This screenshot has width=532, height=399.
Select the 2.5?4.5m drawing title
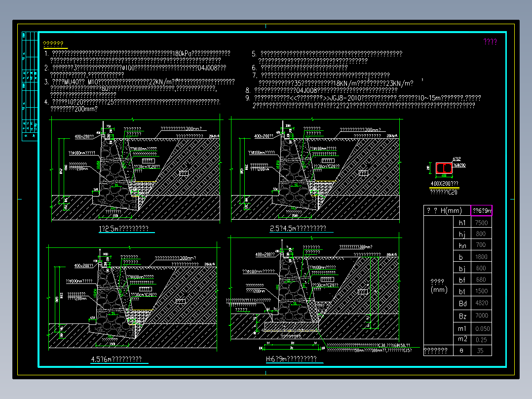pos(298,228)
